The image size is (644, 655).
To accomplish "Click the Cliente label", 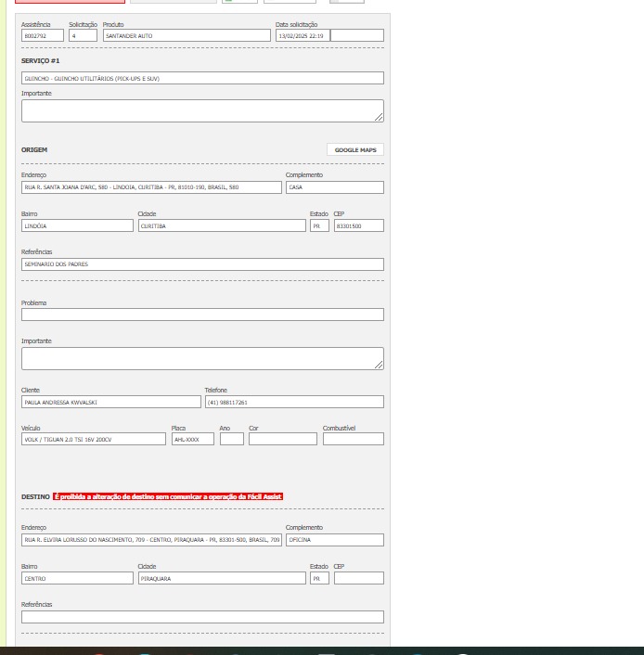I will coord(31,391).
